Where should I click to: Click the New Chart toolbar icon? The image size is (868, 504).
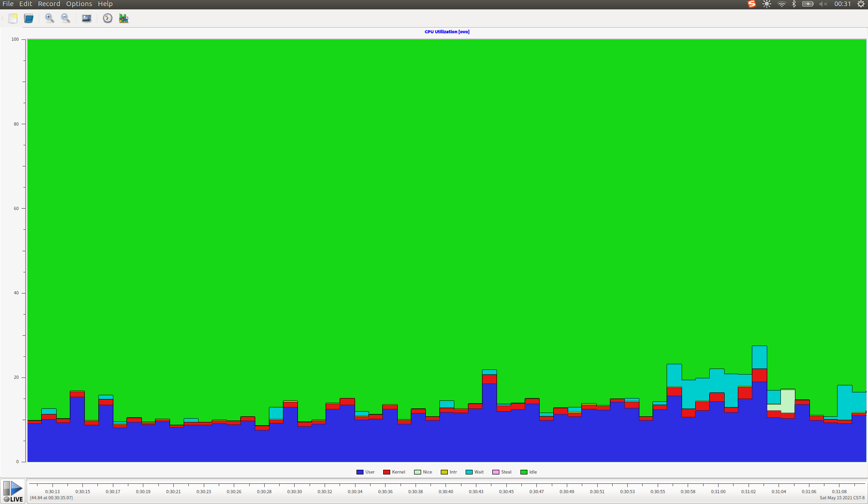pos(13,18)
